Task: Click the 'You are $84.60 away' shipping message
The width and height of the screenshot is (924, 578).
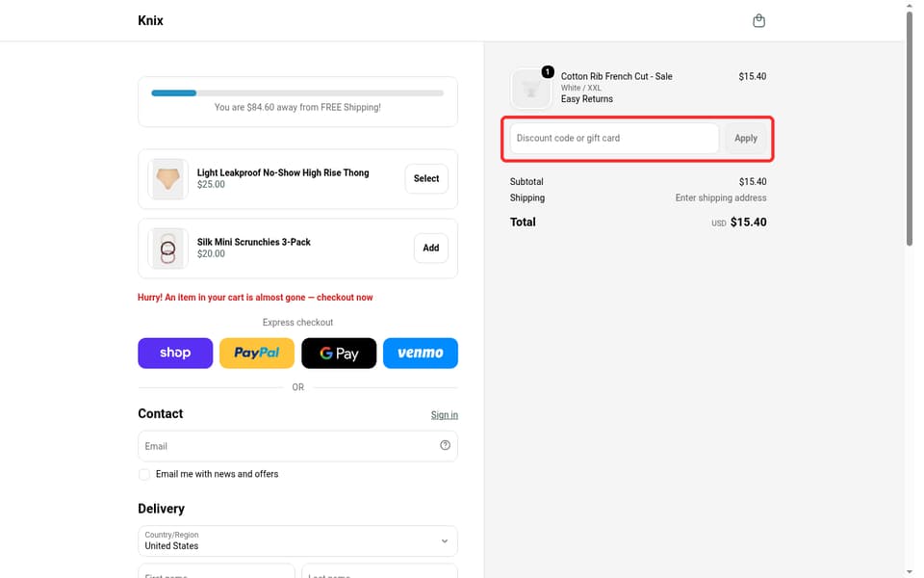Action: (x=297, y=107)
